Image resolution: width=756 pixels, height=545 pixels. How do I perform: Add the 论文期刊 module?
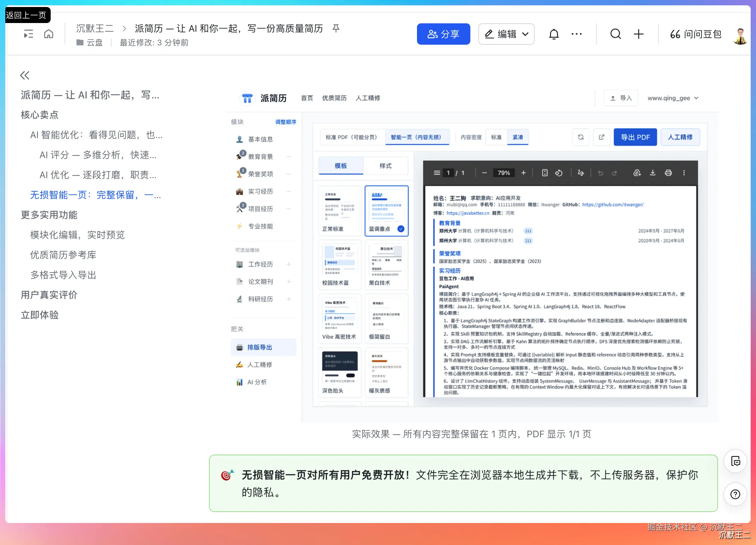pos(289,282)
